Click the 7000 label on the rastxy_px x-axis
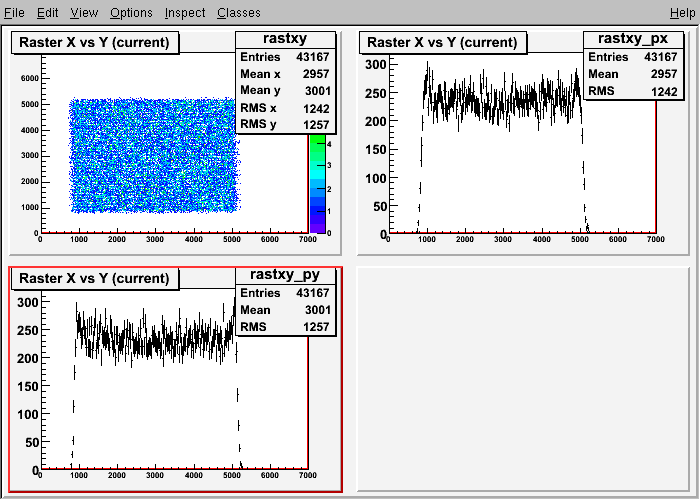This screenshot has height=500, width=700. tap(655, 239)
